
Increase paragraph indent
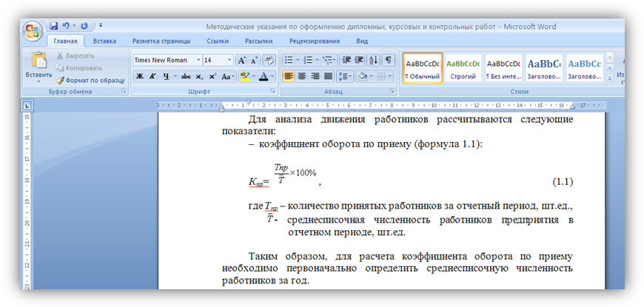coord(359,60)
